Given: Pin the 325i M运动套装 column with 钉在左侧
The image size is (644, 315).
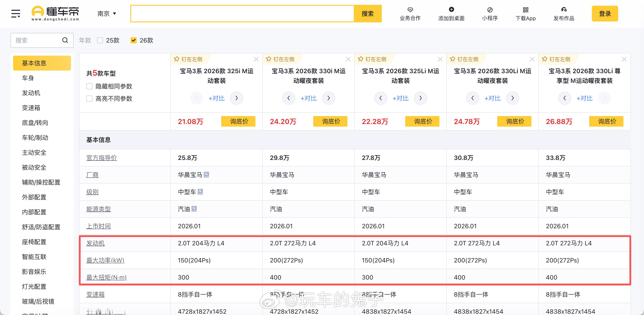Looking at the screenshot, I should pos(189,59).
